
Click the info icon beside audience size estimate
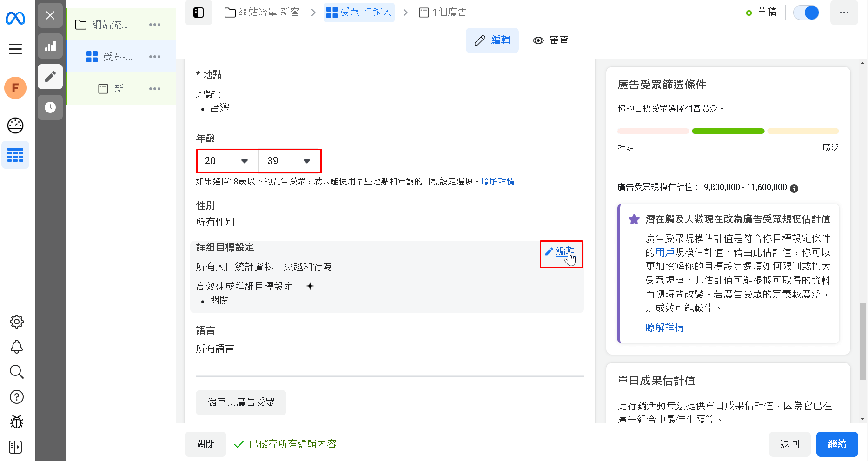pos(794,188)
